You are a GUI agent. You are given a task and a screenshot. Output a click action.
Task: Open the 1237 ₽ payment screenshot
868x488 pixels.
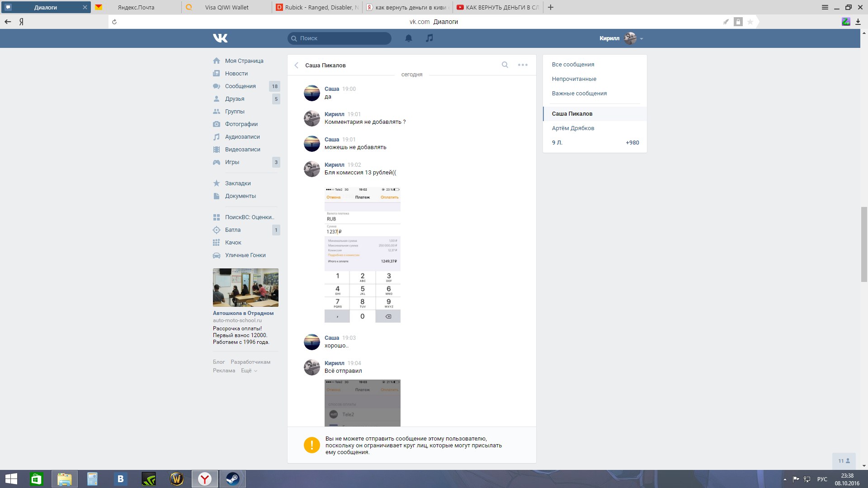coord(363,254)
